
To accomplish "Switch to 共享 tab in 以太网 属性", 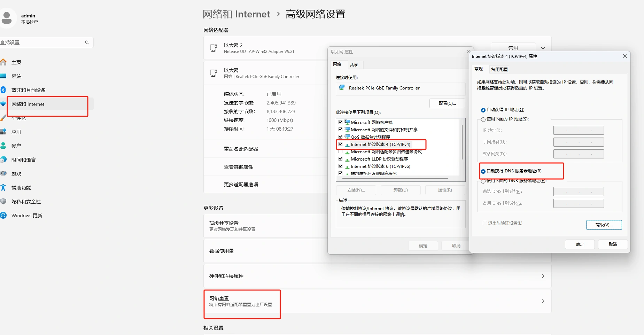I will [x=354, y=65].
